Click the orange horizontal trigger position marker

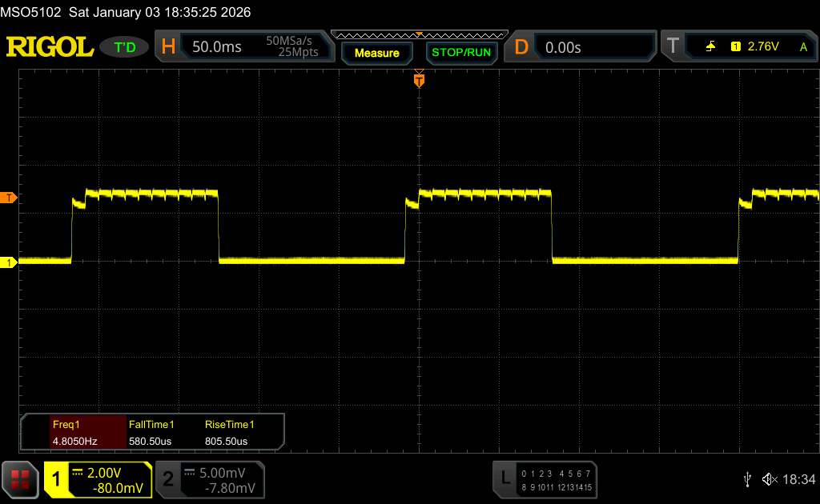pos(418,80)
